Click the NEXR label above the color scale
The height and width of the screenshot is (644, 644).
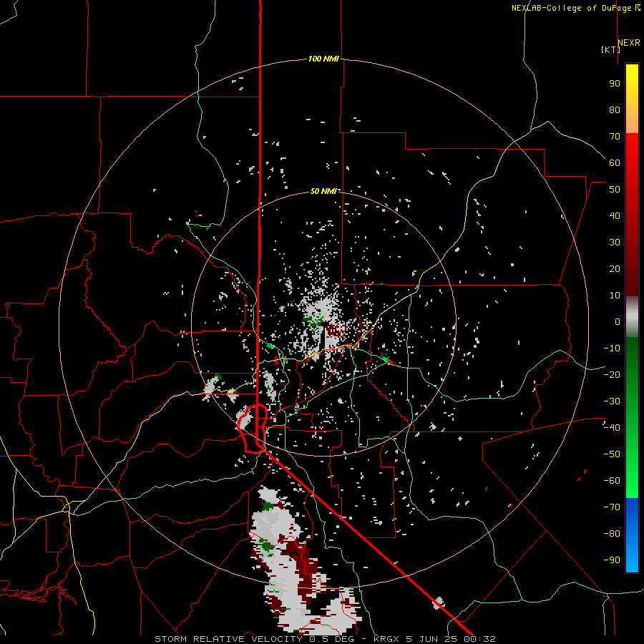[x=629, y=43]
